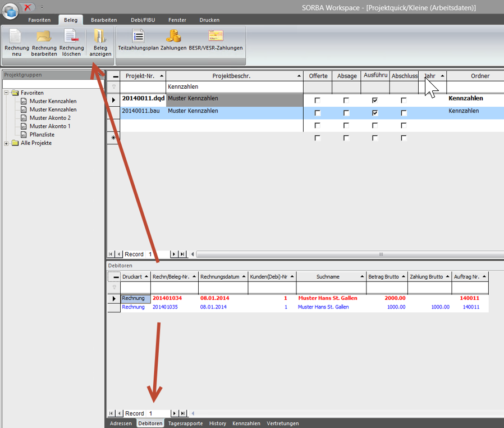Expand the Alle Projekte tree node
504x428 pixels.
[7, 143]
